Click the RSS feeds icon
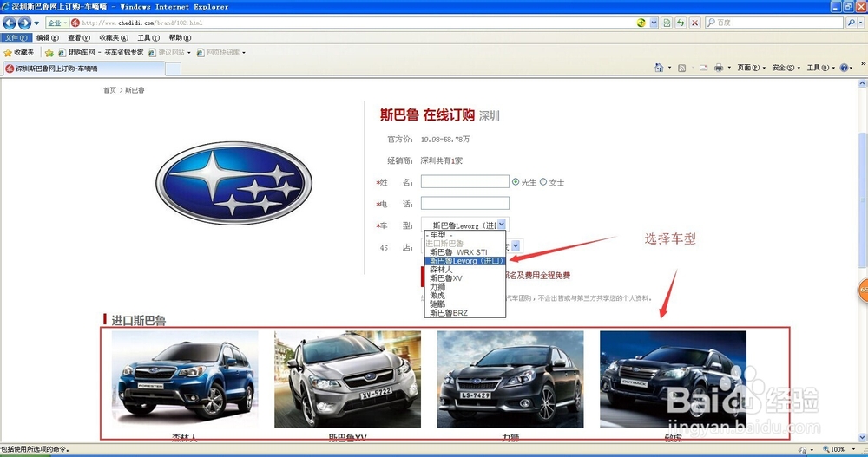The height and width of the screenshot is (457, 868). click(x=682, y=68)
